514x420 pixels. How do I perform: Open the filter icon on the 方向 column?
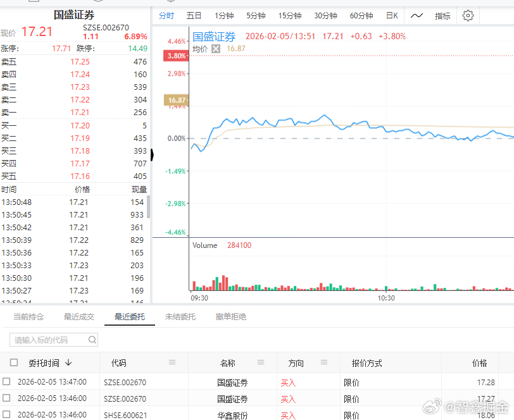click(x=324, y=362)
